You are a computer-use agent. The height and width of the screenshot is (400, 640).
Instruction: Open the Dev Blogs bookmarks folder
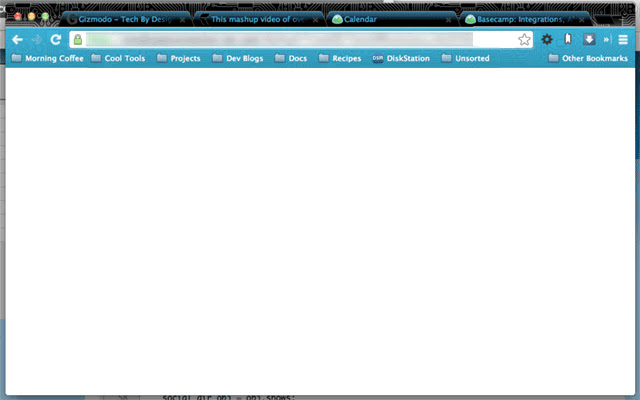point(238,58)
